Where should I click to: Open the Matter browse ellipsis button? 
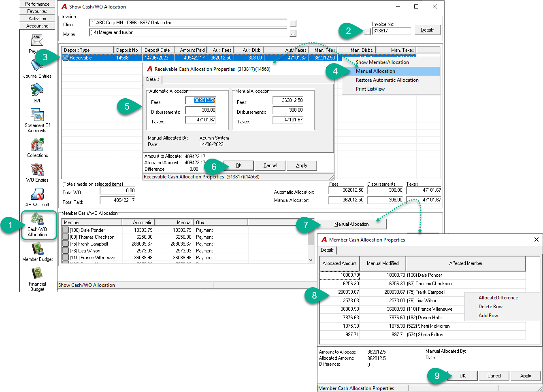[x=293, y=33]
